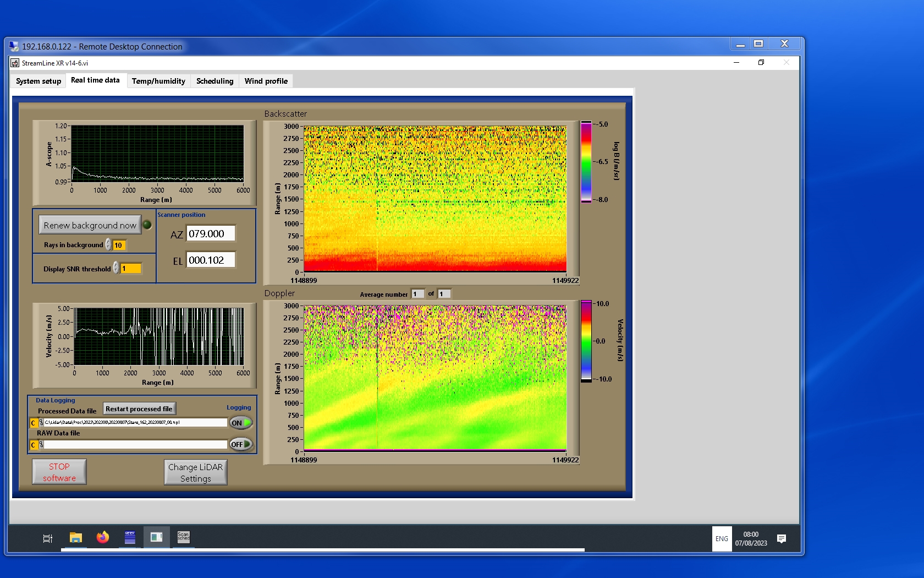
Task: Open the ENG language selector
Action: [x=722, y=539]
